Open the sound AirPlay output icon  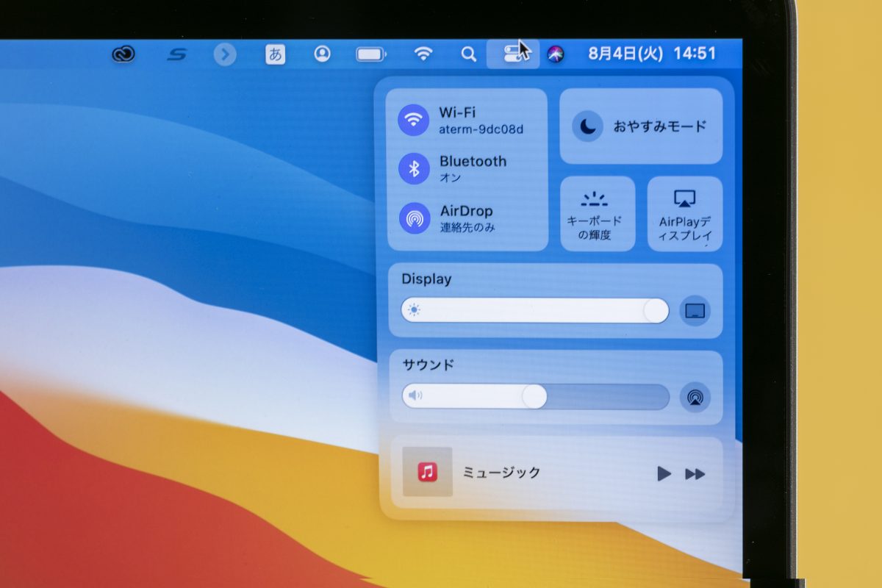click(x=695, y=397)
